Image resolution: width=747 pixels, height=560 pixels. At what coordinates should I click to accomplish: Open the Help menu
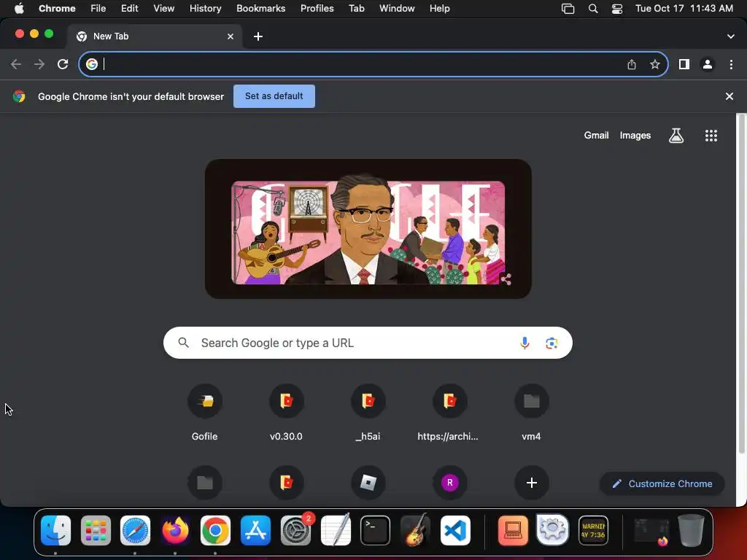pyautogui.click(x=440, y=9)
